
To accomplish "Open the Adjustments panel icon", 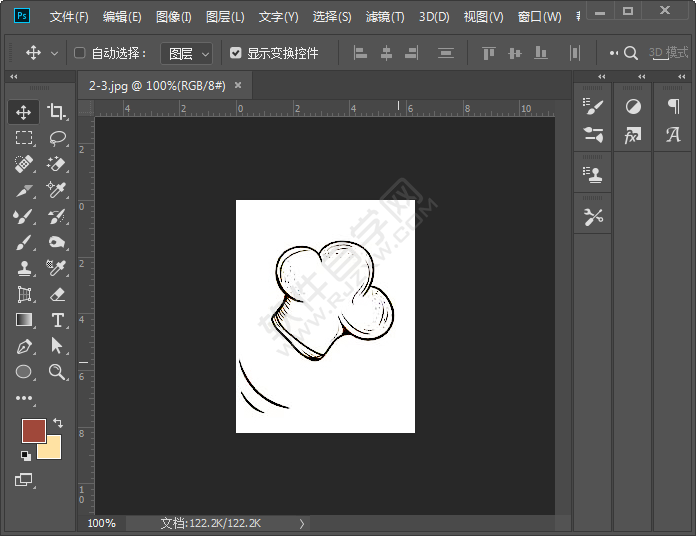I will pos(632,106).
